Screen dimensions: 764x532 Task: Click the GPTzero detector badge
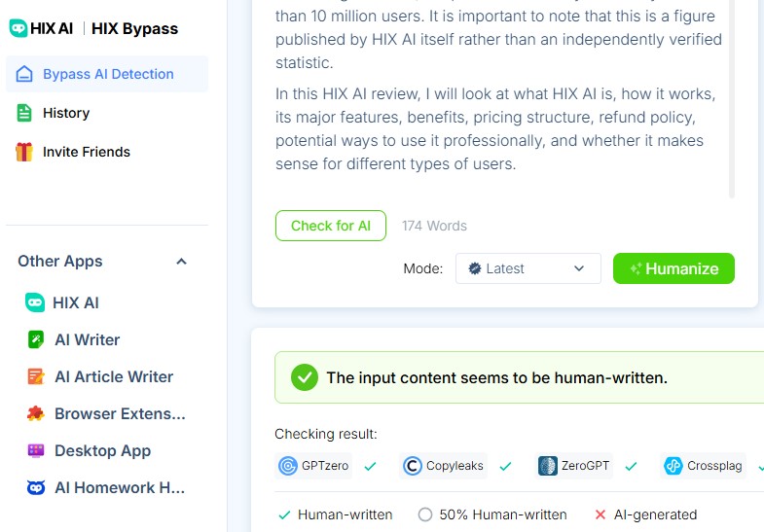coord(313,466)
